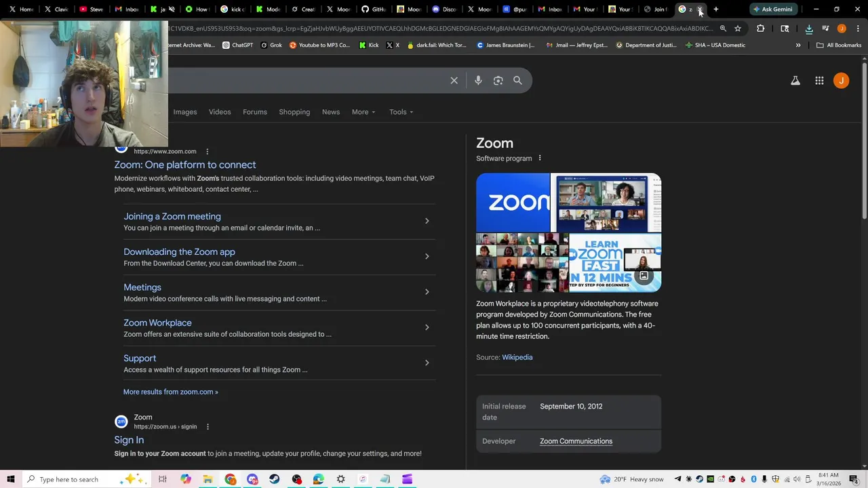Screen dimensions: 868x488
Task: Open Zoom: One platform to connect link
Action: pyautogui.click(x=185, y=165)
